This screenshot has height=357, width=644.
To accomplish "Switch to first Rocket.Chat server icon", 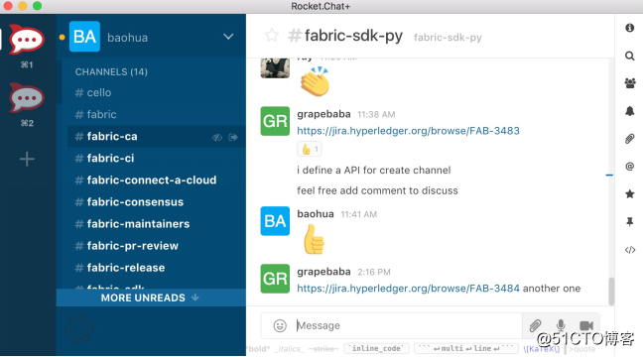I will click(26, 40).
